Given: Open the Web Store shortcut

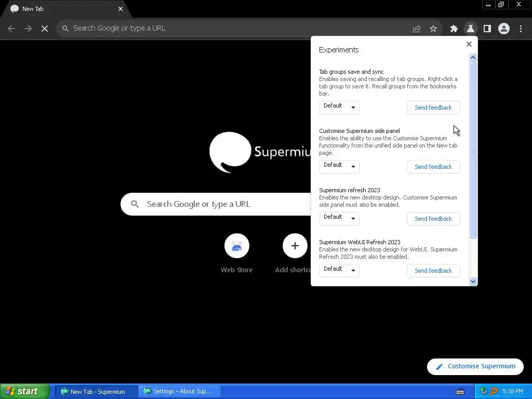Looking at the screenshot, I should tap(236, 254).
